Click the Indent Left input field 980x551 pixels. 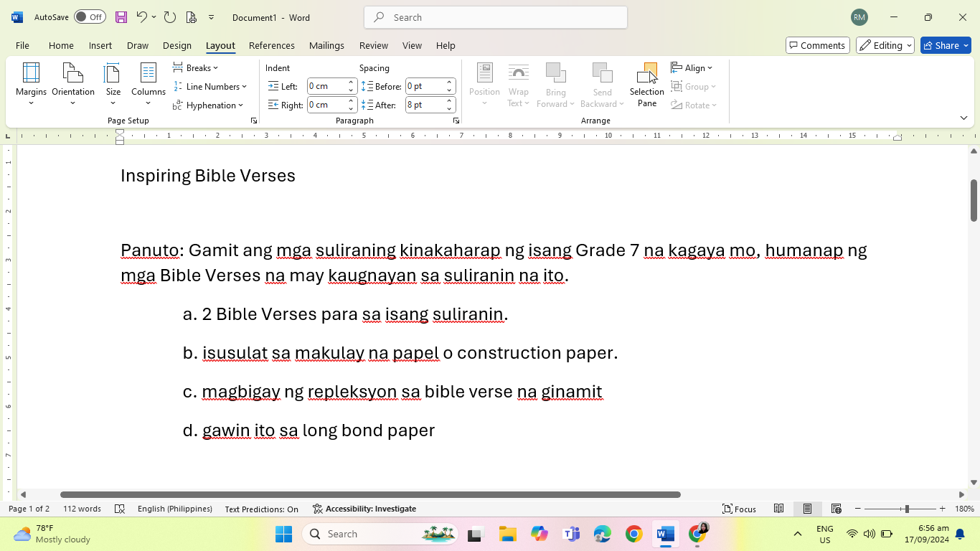(x=326, y=86)
